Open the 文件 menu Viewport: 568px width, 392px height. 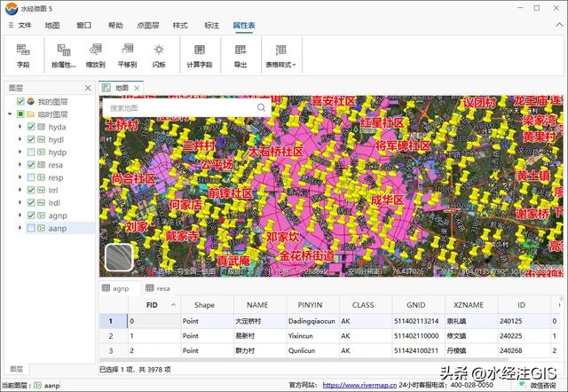[25, 25]
